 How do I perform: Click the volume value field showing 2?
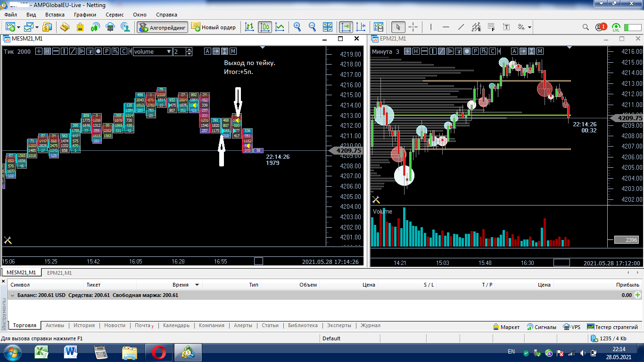coord(180,51)
